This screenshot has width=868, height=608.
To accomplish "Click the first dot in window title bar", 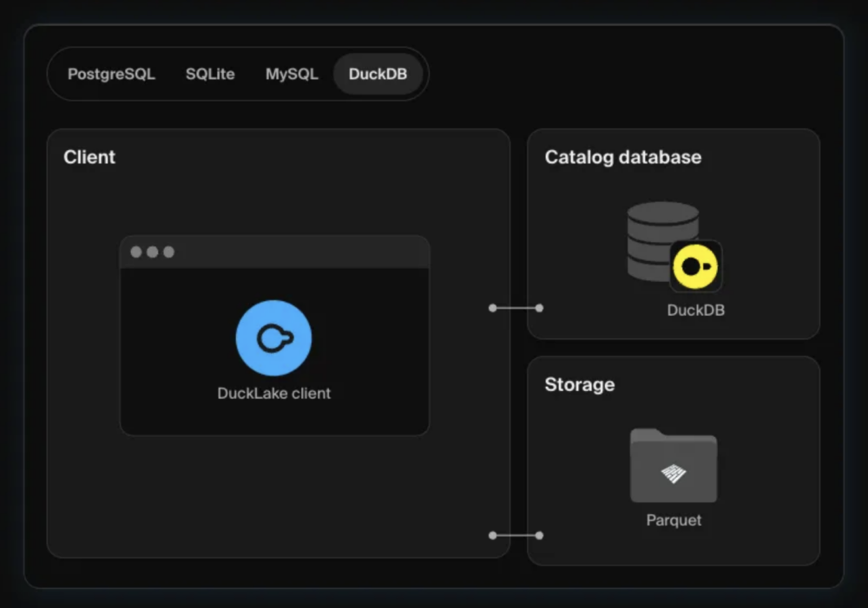I will (136, 252).
